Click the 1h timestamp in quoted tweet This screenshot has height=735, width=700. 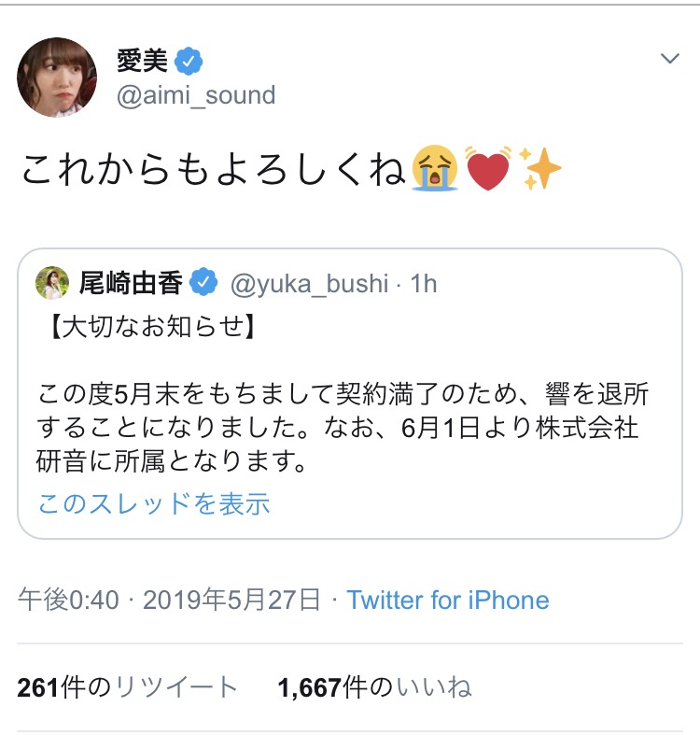[423, 282]
